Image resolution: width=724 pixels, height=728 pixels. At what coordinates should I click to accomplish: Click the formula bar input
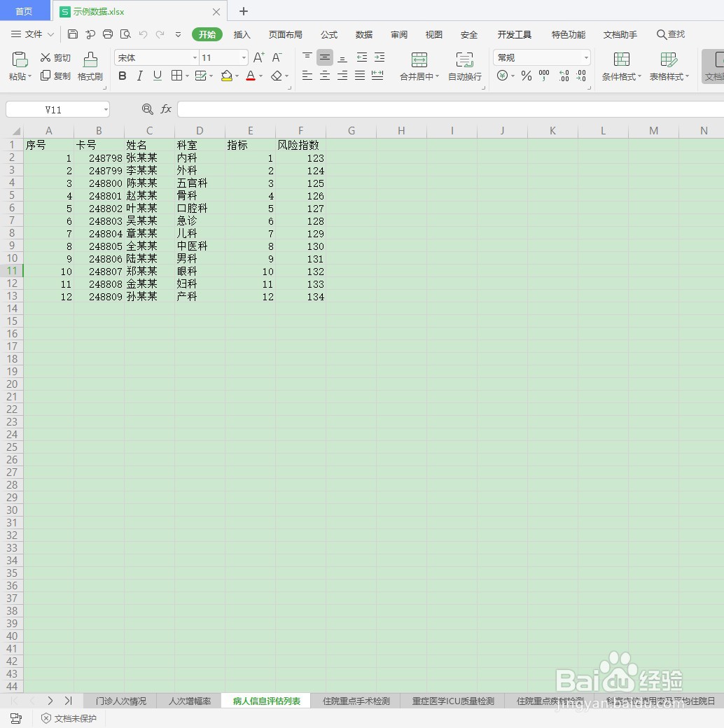[x=450, y=110]
